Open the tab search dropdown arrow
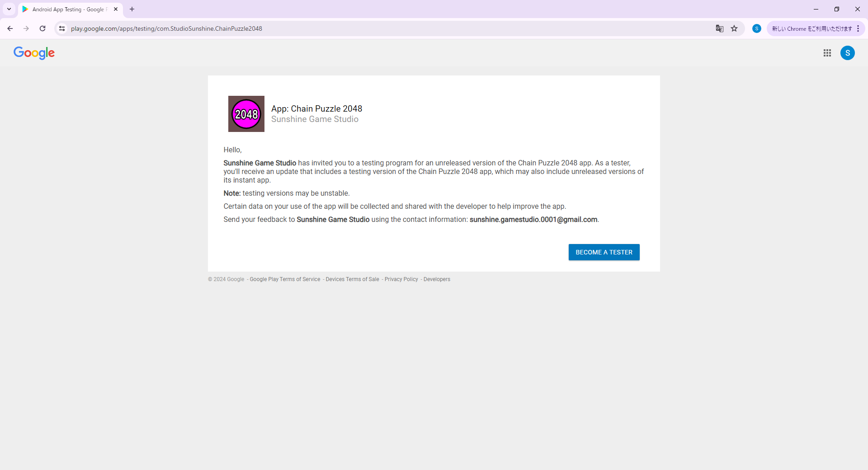This screenshot has height=470, width=868. click(x=9, y=9)
